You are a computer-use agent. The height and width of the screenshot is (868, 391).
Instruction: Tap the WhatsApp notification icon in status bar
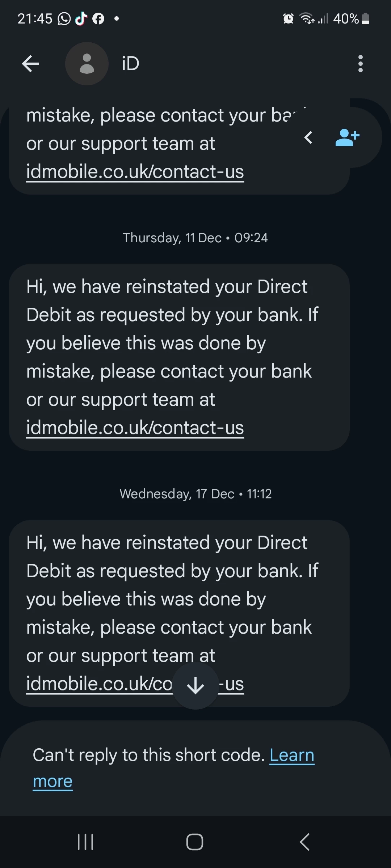coord(64,18)
